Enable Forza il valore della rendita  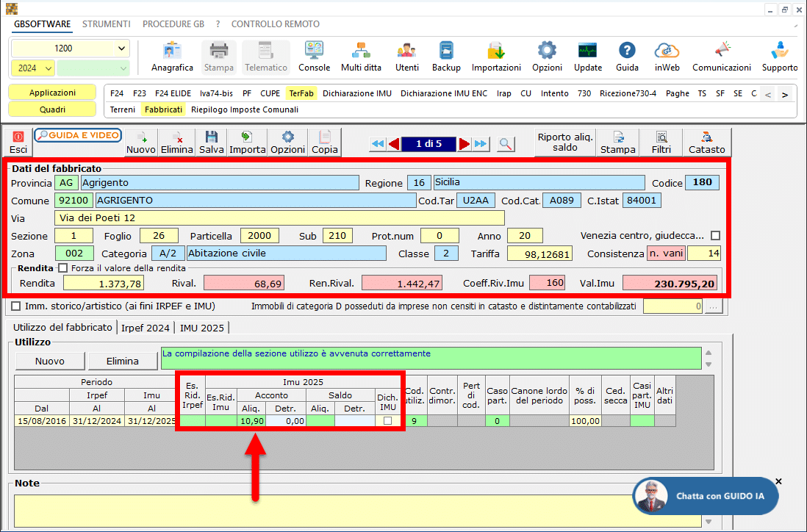click(62, 268)
